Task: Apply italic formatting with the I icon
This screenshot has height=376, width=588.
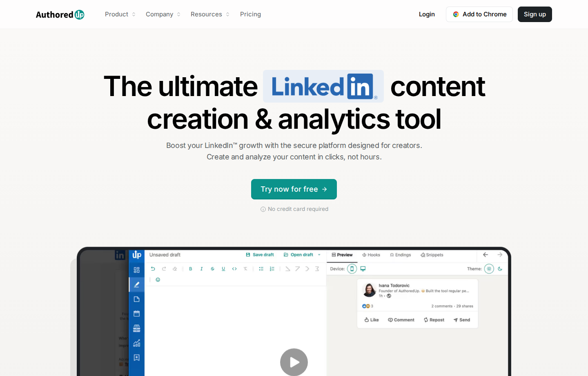Action: (201, 269)
